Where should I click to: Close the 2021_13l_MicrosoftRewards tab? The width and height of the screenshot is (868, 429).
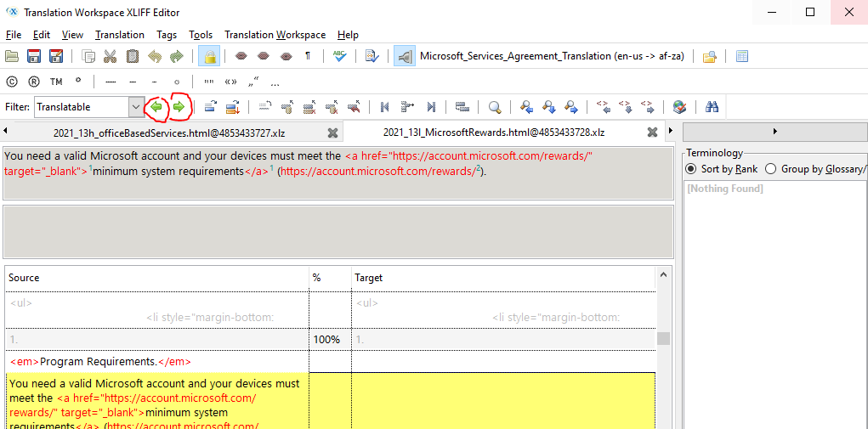tap(653, 133)
